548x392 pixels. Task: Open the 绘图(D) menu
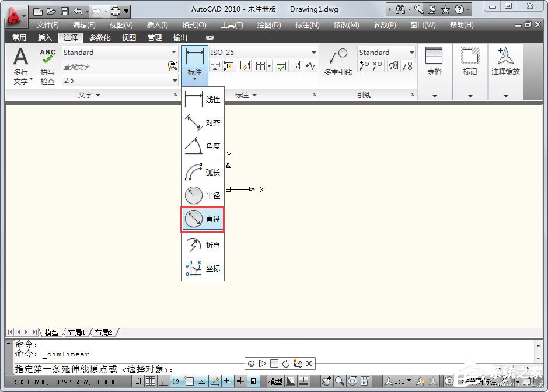(x=268, y=25)
